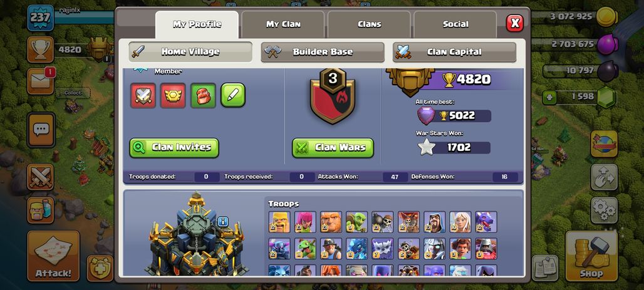Select the Home Village view
The height and width of the screenshot is (290, 644).
(190, 52)
